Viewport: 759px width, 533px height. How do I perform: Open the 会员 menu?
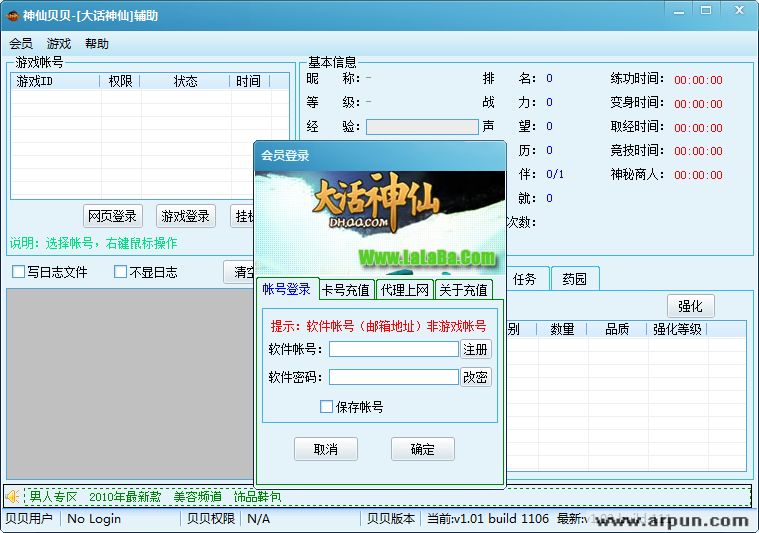point(21,44)
